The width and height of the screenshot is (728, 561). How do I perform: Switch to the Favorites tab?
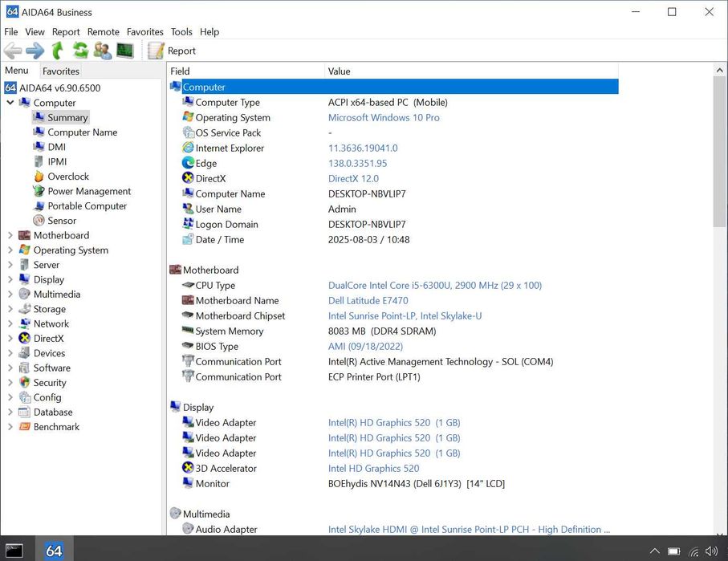click(61, 71)
